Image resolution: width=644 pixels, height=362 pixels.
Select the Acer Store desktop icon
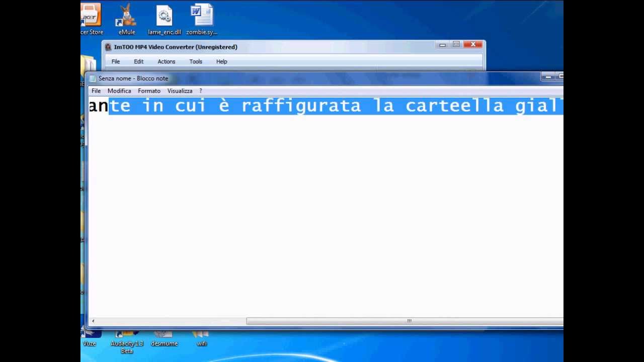[91, 19]
